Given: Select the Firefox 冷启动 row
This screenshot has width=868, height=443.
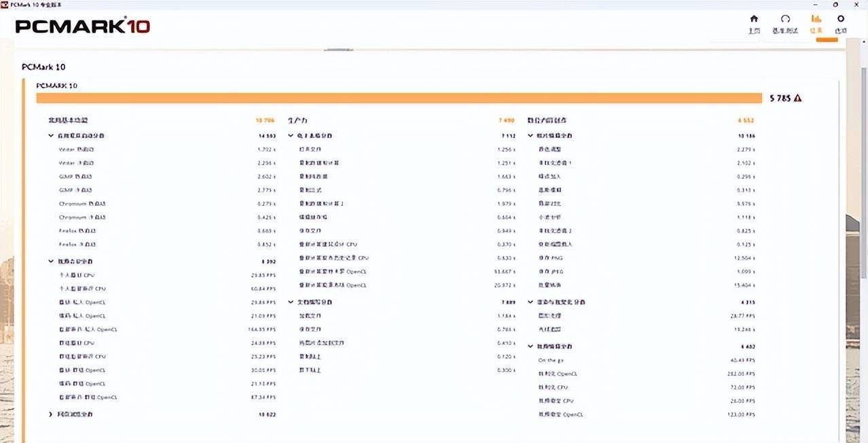Looking at the screenshot, I should (x=168, y=245).
